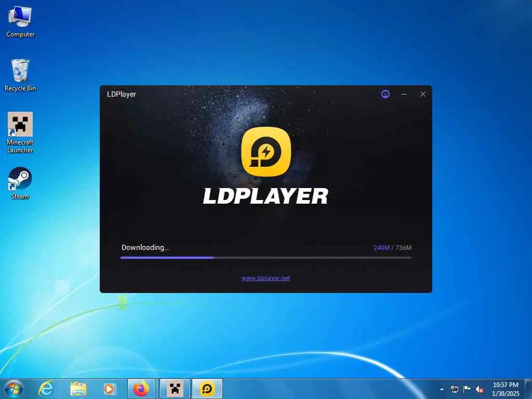The width and height of the screenshot is (532, 399).
Task: Click the LDPlayer window title text
Action: click(x=122, y=95)
